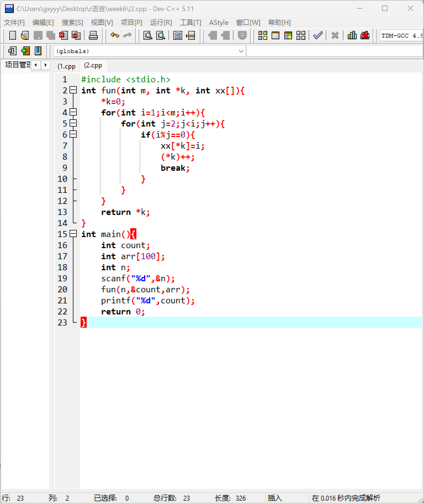Click the scanf("%d",&n); line
This screenshot has height=504, width=424.
click(x=138, y=278)
